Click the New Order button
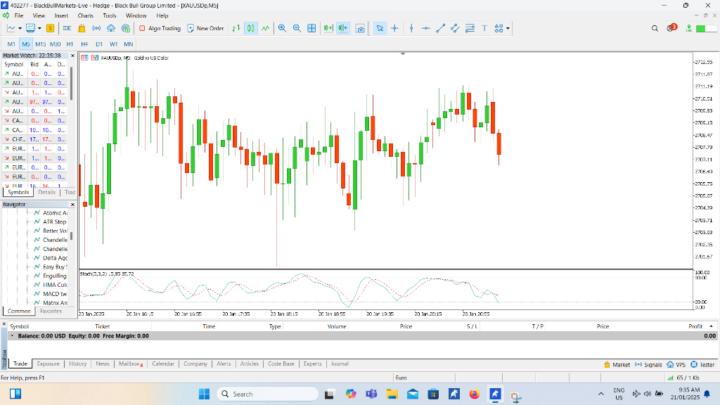This screenshot has height=405, width=720. click(x=206, y=28)
